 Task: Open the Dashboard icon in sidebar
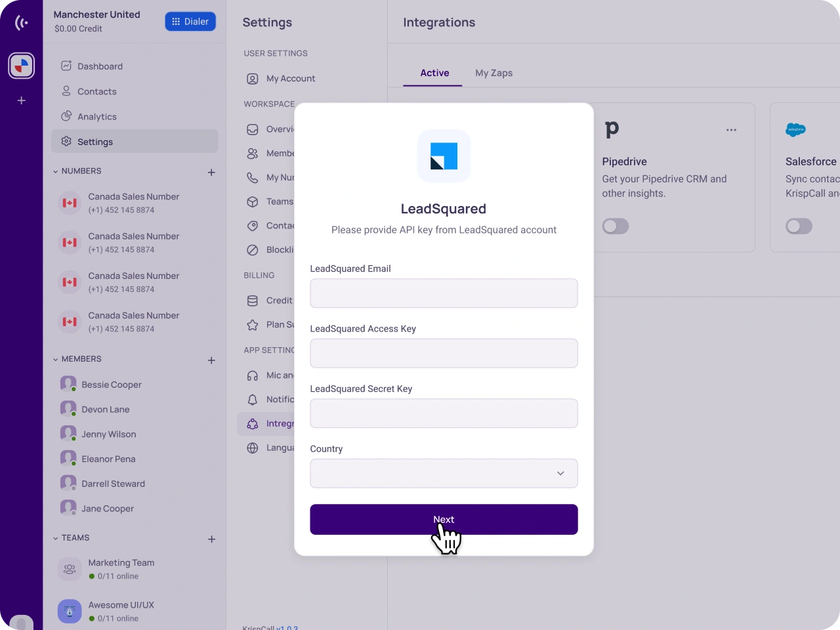pos(66,66)
